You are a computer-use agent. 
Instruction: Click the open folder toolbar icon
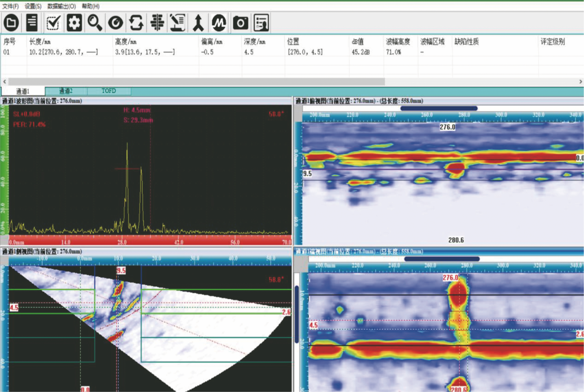11,23
